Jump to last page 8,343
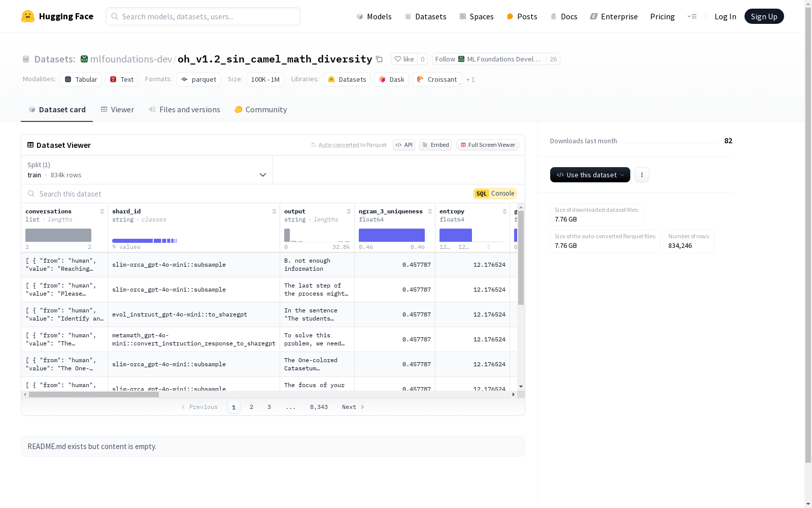This screenshot has width=812, height=508. click(319, 407)
